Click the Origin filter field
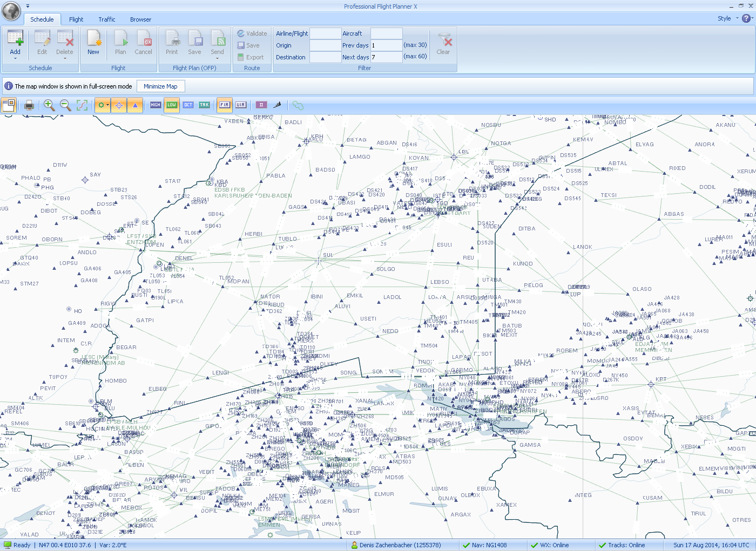 point(326,45)
